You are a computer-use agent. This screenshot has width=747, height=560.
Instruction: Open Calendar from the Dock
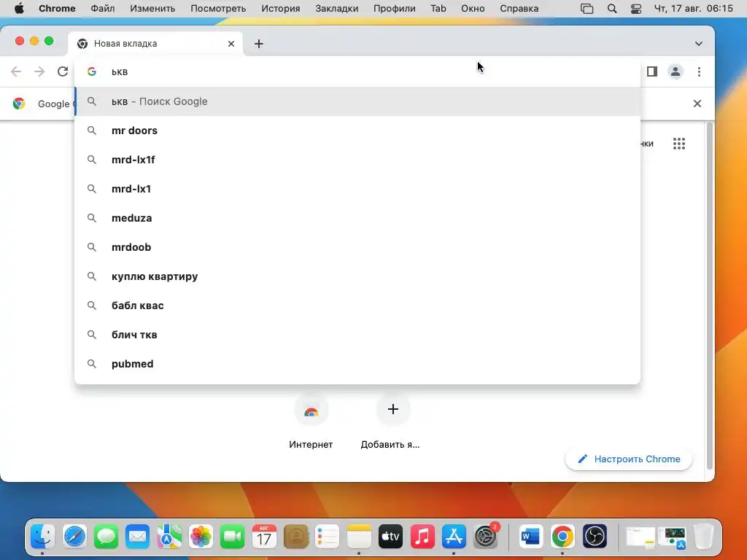click(x=264, y=537)
